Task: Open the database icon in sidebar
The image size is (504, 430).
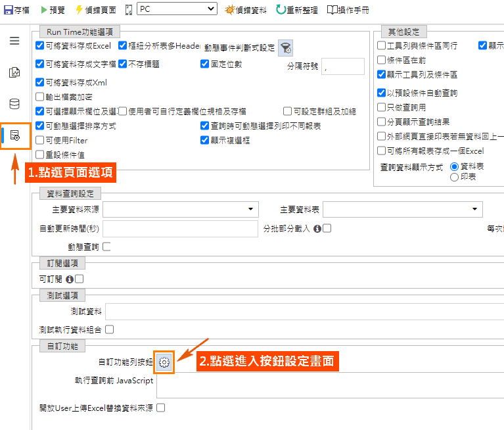Action: pos(14,104)
